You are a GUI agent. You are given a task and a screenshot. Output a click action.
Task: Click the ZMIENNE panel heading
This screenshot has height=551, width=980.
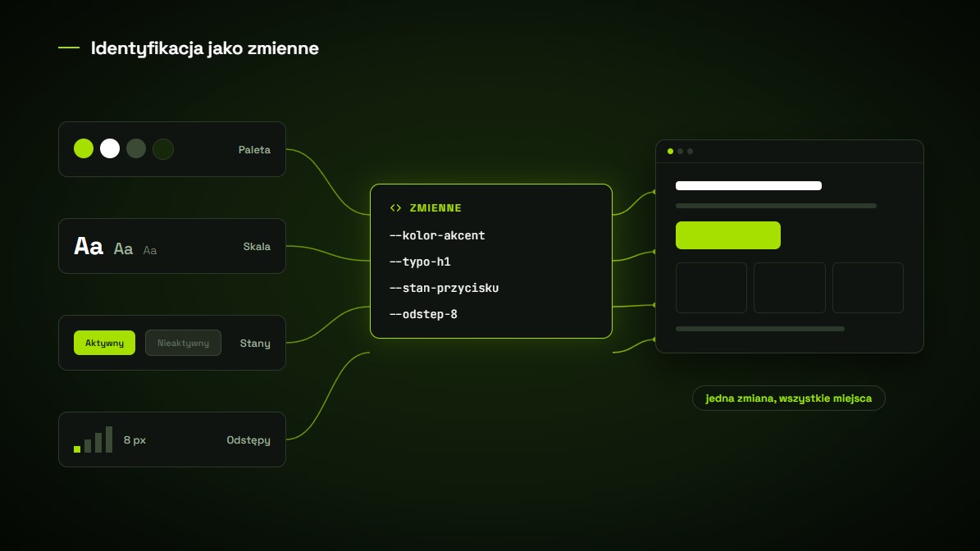point(435,208)
